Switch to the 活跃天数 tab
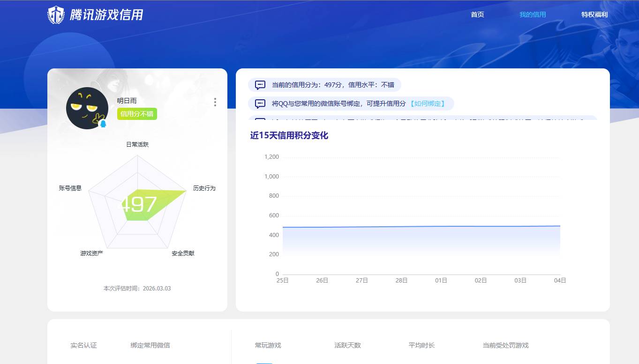This screenshot has height=364, width=639. [x=347, y=345]
